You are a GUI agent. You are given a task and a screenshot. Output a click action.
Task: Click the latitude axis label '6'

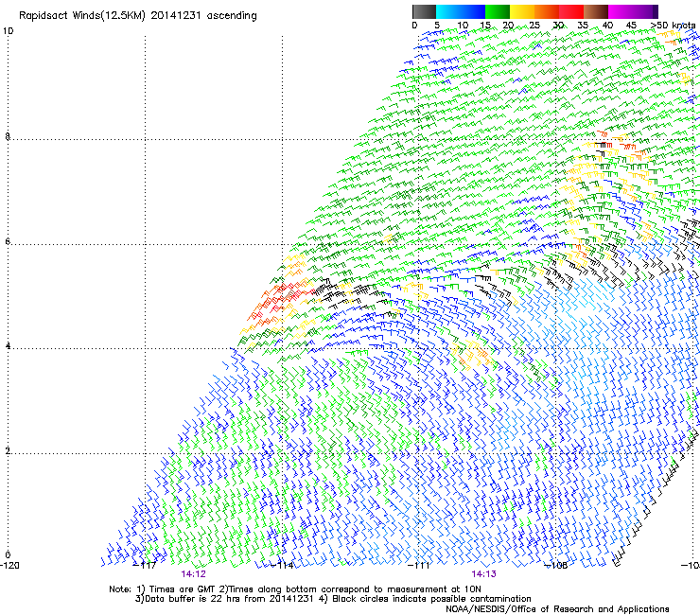(8, 241)
